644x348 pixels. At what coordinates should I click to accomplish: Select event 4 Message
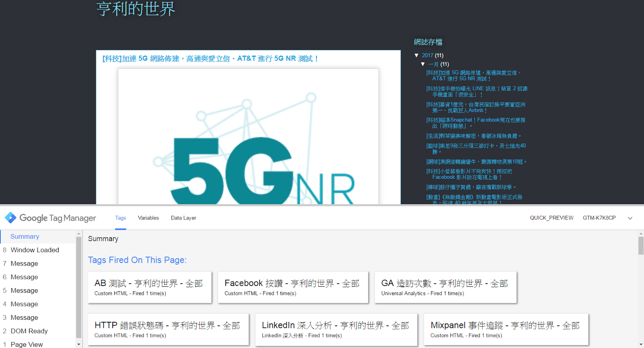(x=38, y=304)
